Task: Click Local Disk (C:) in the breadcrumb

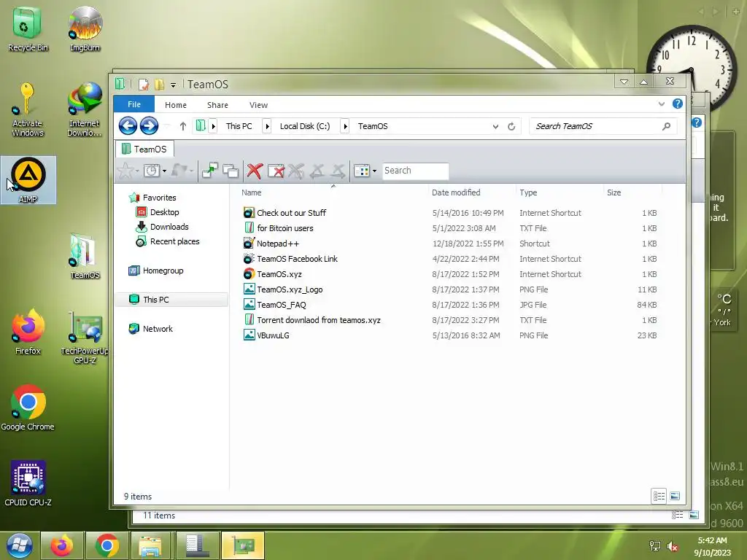Action: coord(305,126)
